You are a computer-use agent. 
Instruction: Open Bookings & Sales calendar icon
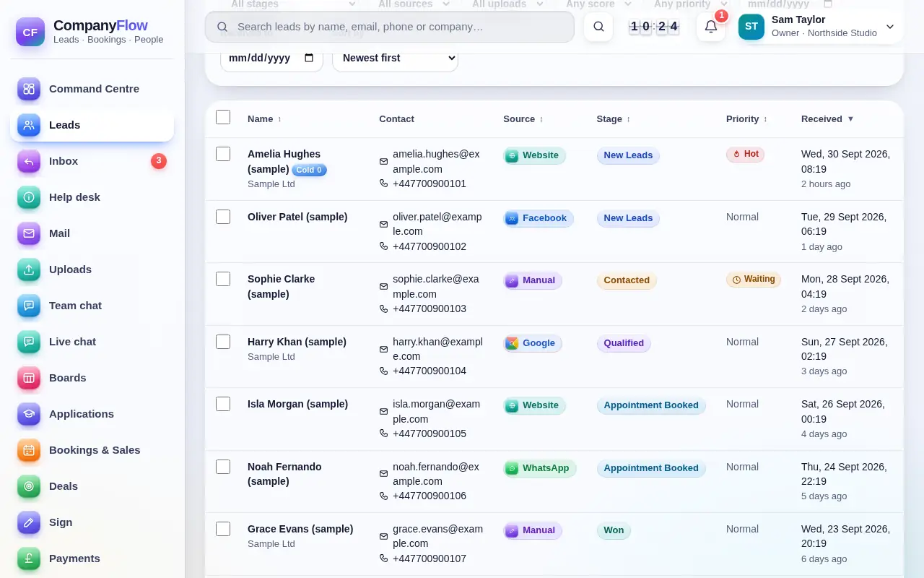tap(29, 450)
